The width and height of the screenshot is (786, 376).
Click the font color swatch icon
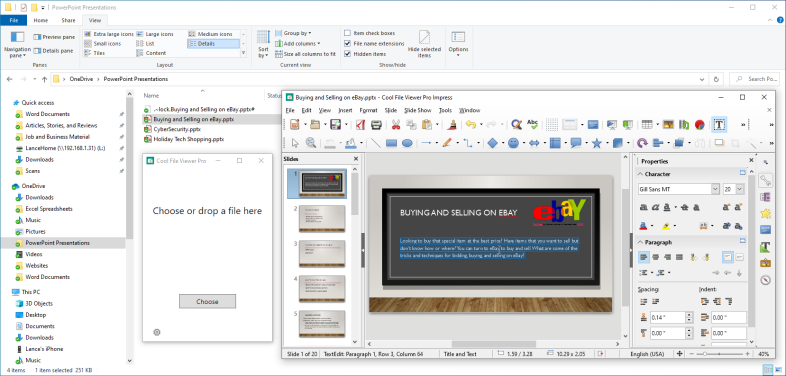coord(643,226)
